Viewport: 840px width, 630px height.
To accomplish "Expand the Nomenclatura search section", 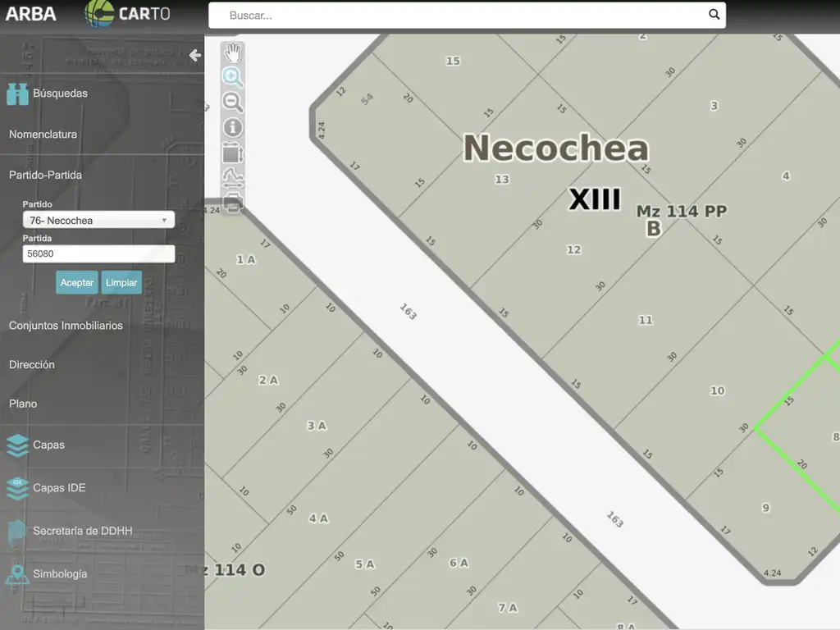I will pos(43,135).
